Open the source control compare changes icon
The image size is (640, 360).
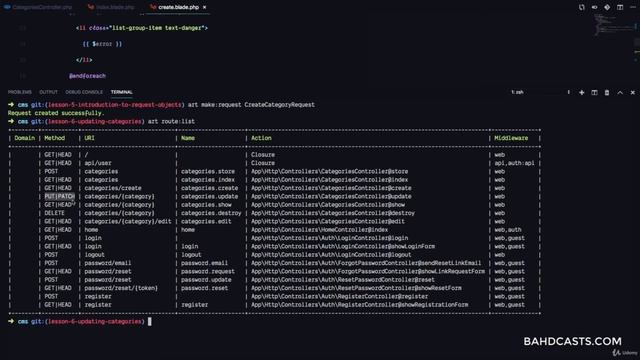point(582,7)
